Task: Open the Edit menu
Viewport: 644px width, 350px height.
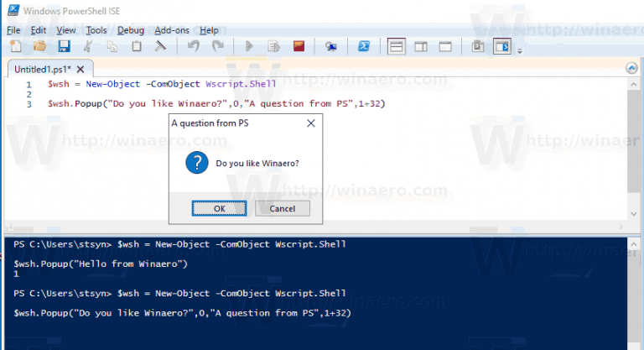Action: tap(39, 30)
